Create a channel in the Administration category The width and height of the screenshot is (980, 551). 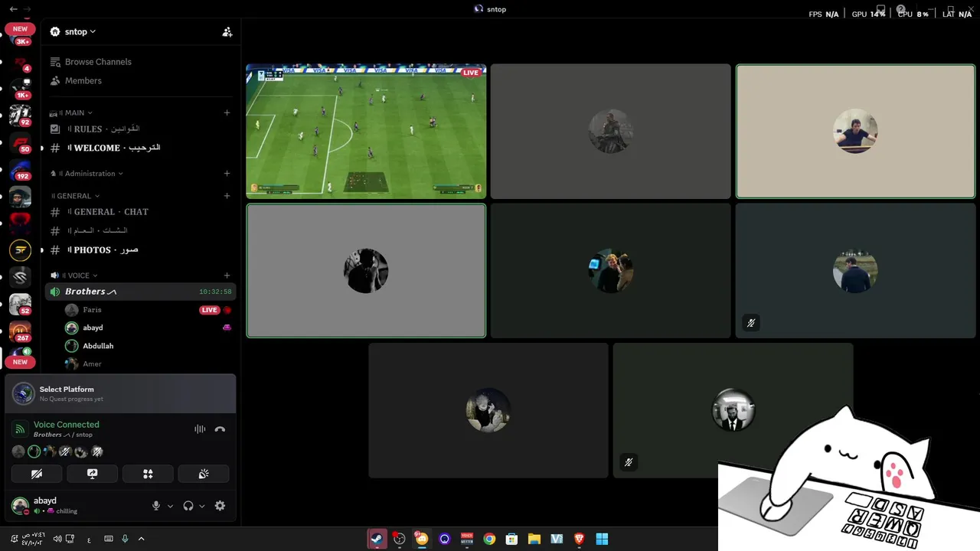point(227,174)
